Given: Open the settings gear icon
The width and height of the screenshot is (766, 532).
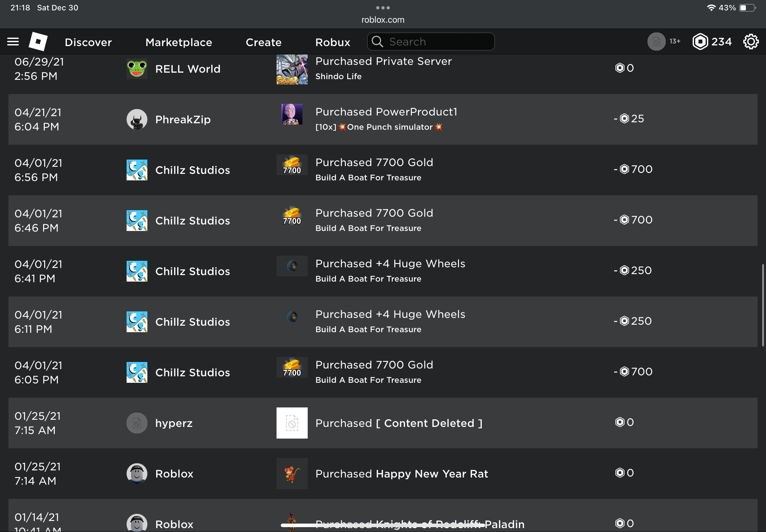Looking at the screenshot, I should point(751,41).
